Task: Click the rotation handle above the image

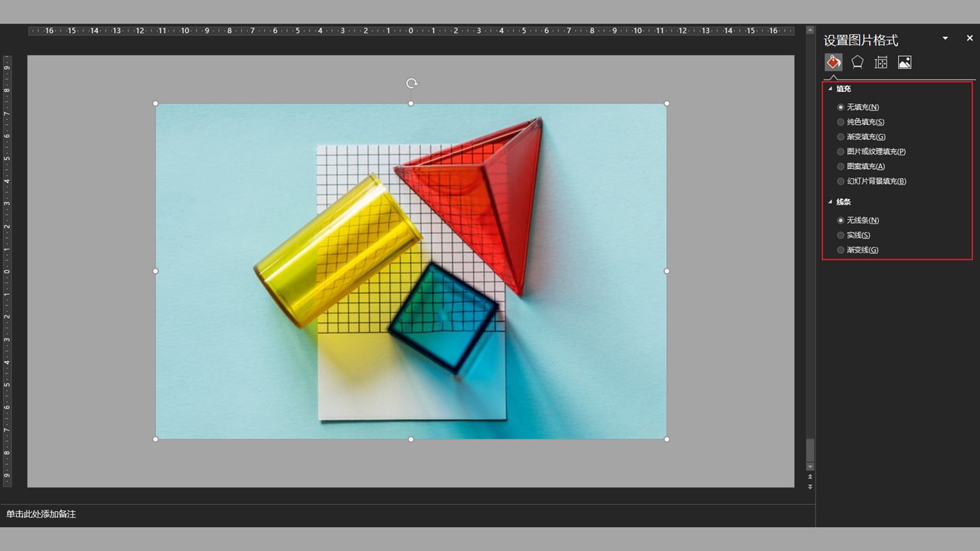Action: (411, 83)
